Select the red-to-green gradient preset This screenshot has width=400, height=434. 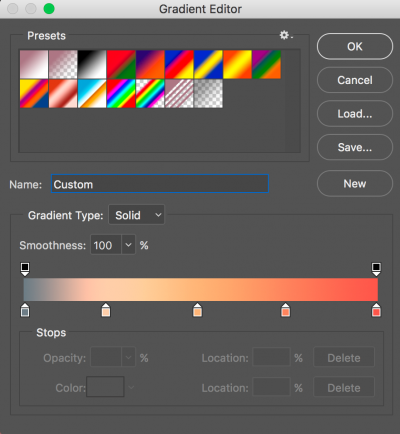pyautogui.click(x=121, y=64)
